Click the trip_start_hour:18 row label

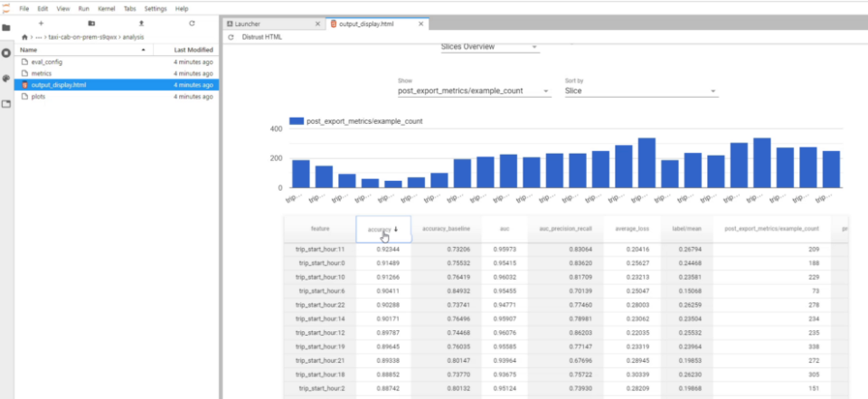tap(319, 375)
